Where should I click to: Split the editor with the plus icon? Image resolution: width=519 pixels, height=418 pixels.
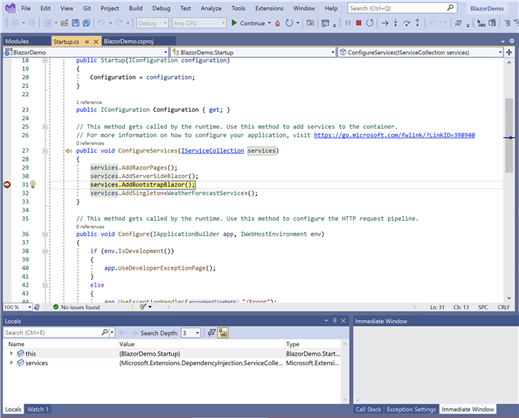tap(509, 52)
